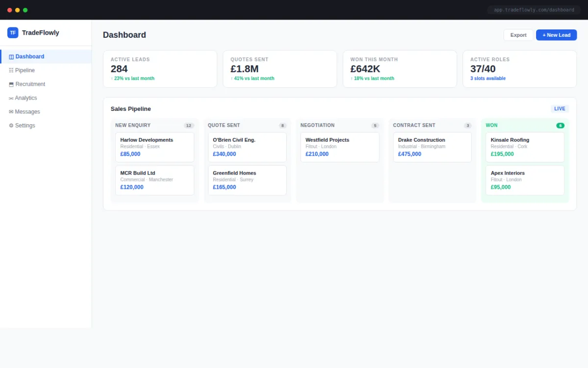Click the address bar URL field
The image size is (588, 368).
tap(534, 10)
